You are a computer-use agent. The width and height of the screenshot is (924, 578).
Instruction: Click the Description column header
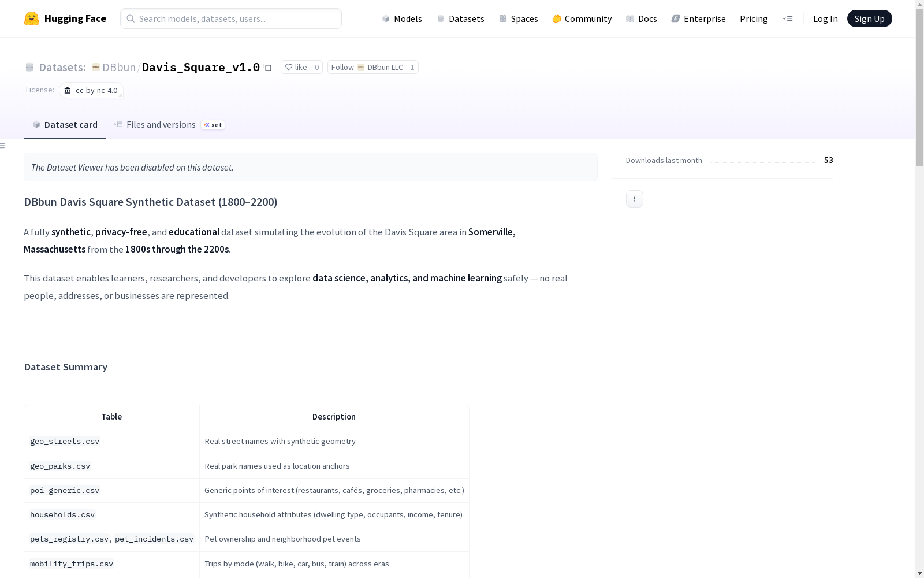point(334,417)
